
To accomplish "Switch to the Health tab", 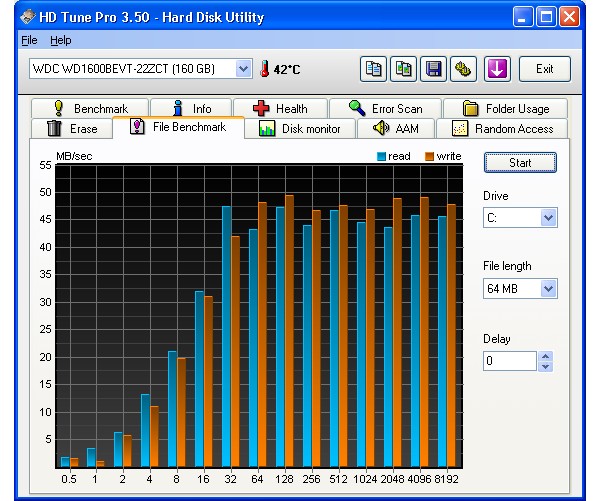I will [x=280, y=108].
